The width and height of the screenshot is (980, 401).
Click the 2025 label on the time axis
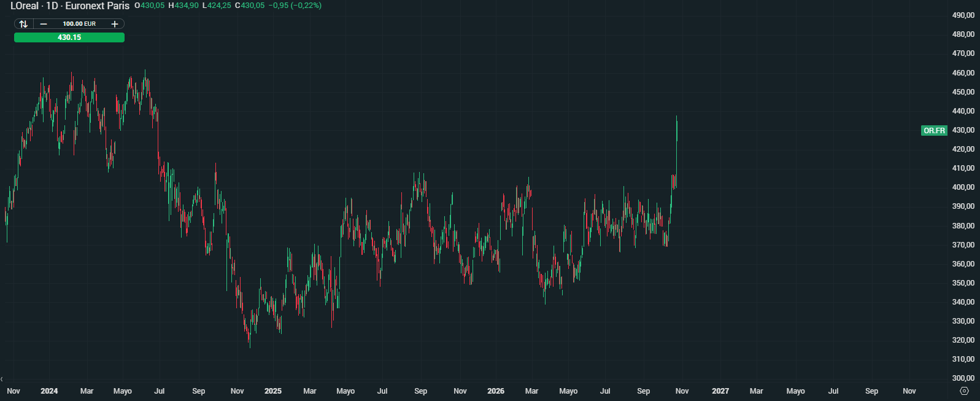tap(273, 391)
